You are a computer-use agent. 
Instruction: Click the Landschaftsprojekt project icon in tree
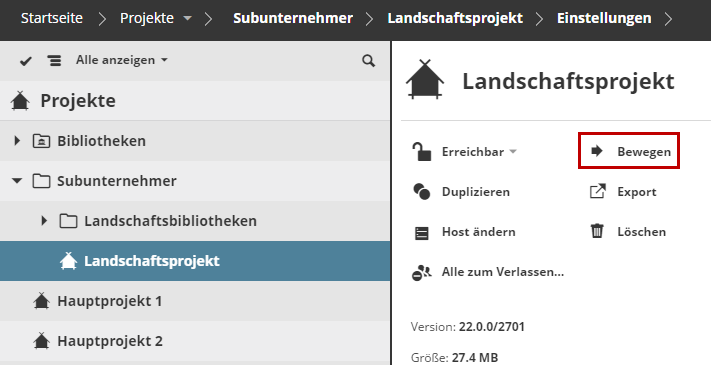tap(68, 261)
